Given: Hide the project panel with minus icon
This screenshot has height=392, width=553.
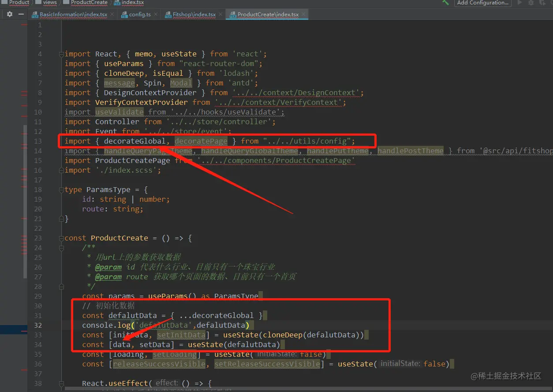Looking at the screenshot, I should point(21,14).
